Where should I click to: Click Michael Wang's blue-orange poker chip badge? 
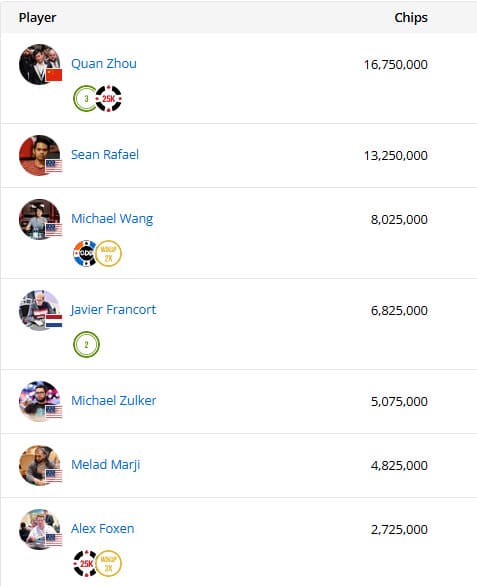pos(86,253)
